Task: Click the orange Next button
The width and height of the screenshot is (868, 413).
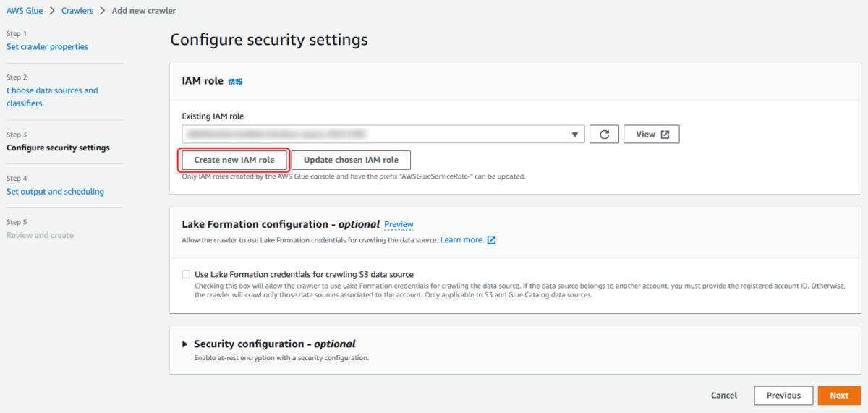Action: [x=839, y=396]
